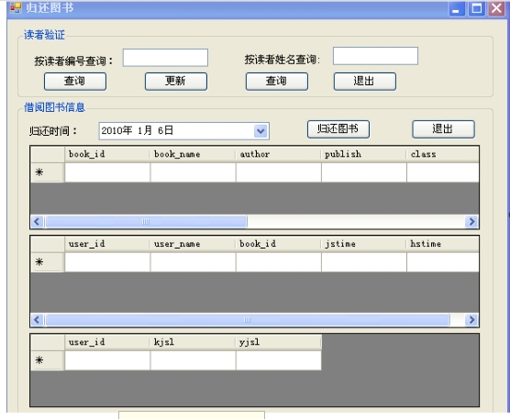Select the hstime column header
Image resolution: width=510 pixels, height=420 pixels.
(443, 244)
